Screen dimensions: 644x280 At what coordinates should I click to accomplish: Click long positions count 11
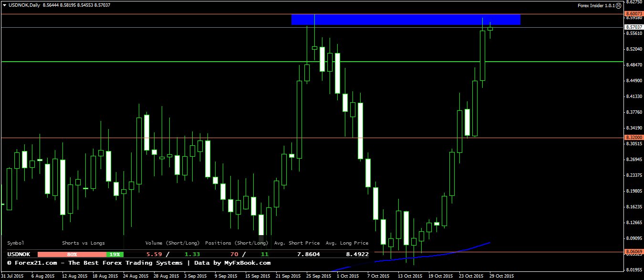click(265, 255)
